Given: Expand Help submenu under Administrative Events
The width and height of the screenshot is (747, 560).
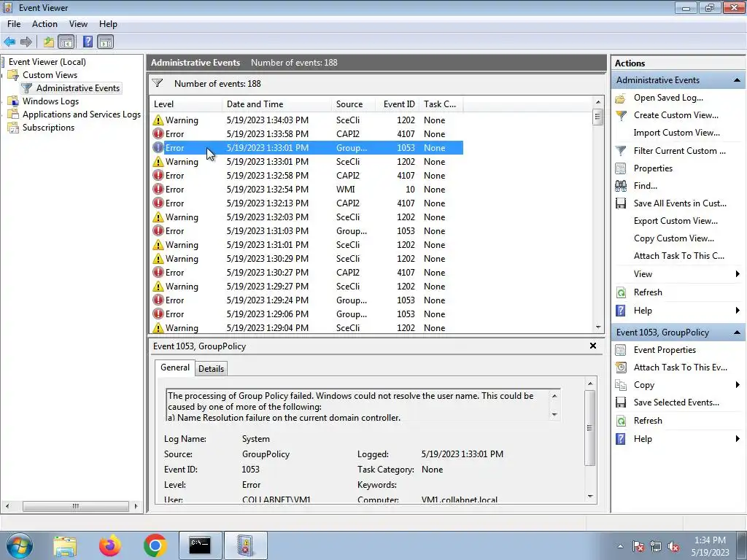Looking at the screenshot, I should [738, 311].
